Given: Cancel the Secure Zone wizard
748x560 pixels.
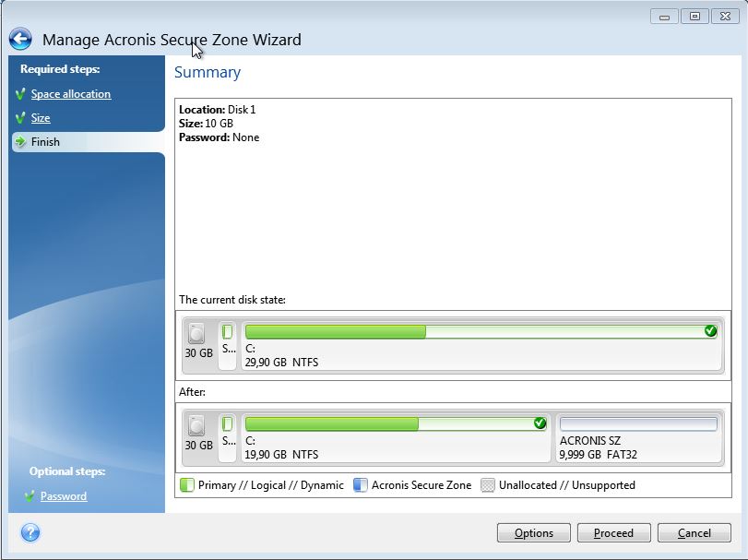Looking at the screenshot, I should (x=695, y=533).
